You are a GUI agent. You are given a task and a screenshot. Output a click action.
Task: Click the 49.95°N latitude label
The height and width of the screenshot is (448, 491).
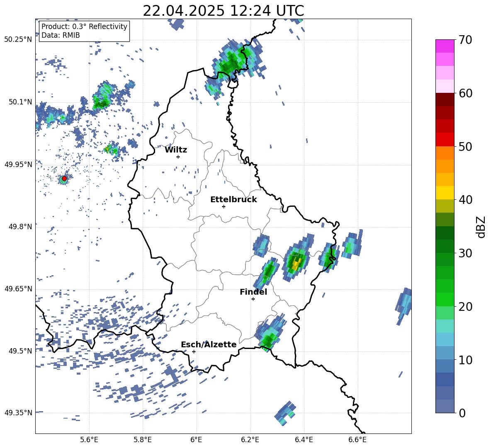pos(18,164)
